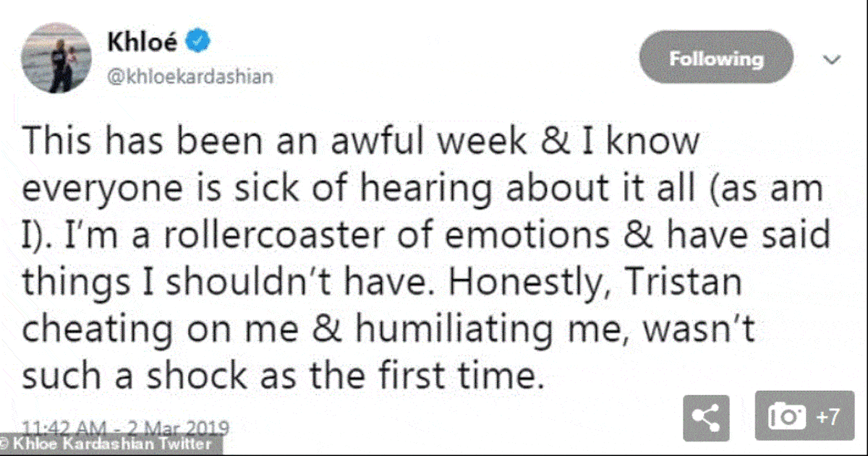This screenshot has width=868, height=456.
Task: Open the Khloé display name link
Action: click(146, 43)
